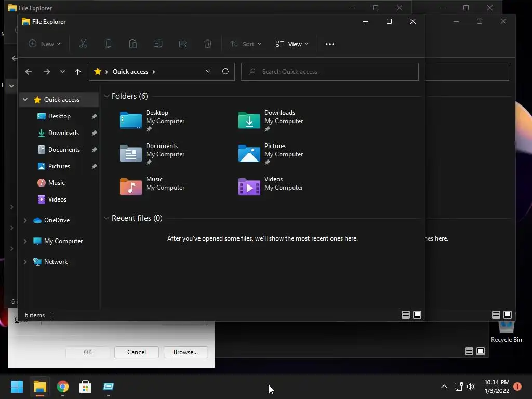
Task: Open the New item dropdown
Action: coord(45,44)
